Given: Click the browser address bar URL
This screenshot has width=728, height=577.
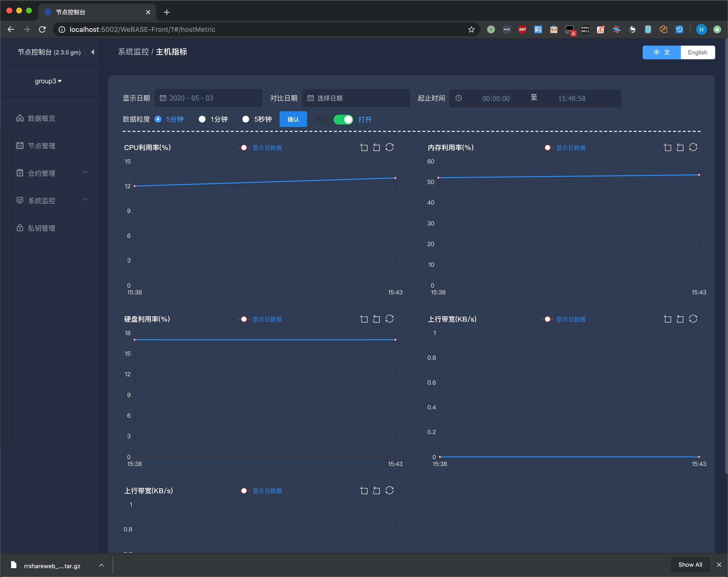Looking at the screenshot, I should (142, 29).
